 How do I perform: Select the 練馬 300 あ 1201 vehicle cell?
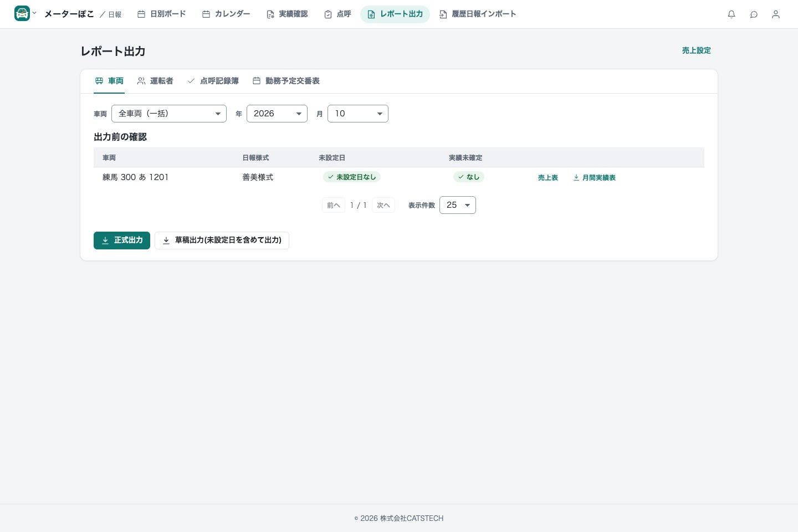click(x=135, y=177)
